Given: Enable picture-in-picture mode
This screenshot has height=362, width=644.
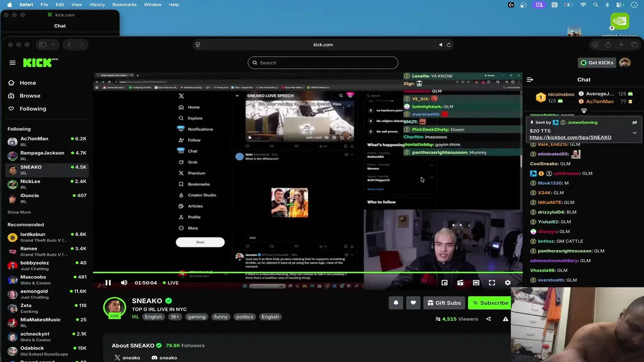Looking at the screenshot, I should (x=444, y=283).
